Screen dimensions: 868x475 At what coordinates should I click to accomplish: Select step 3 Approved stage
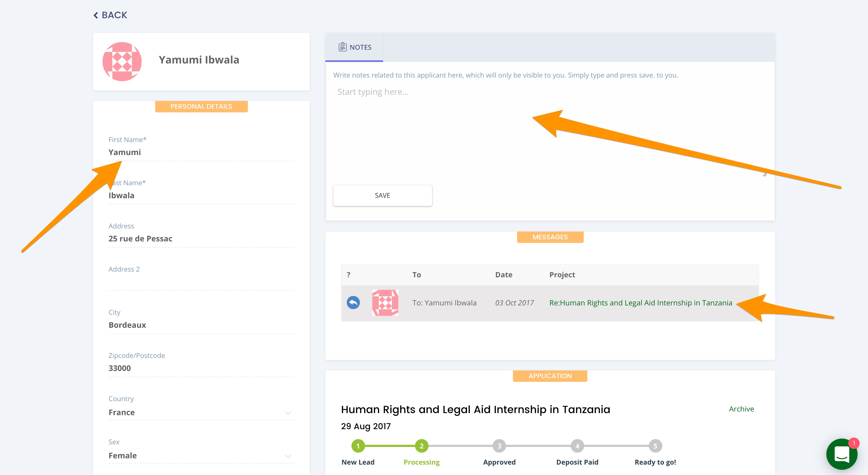pyautogui.click(x=499, y=446)
